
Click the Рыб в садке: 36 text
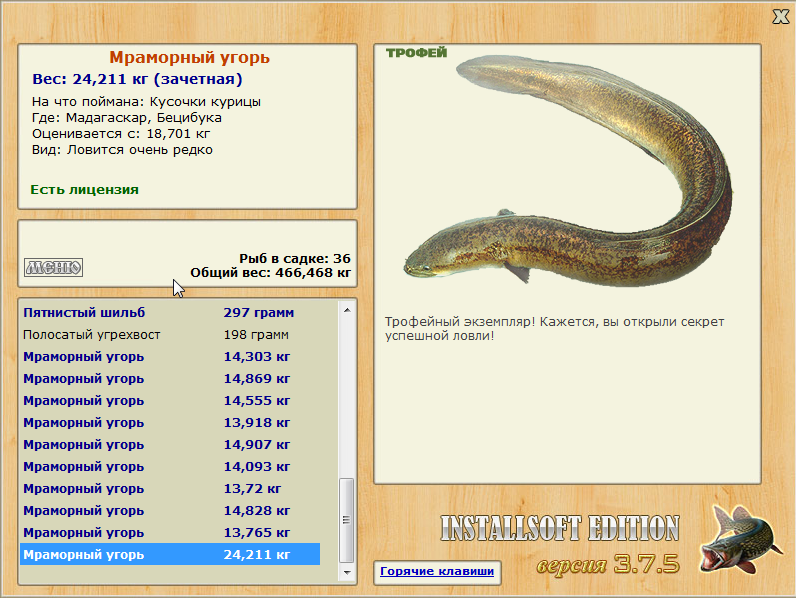295,258
